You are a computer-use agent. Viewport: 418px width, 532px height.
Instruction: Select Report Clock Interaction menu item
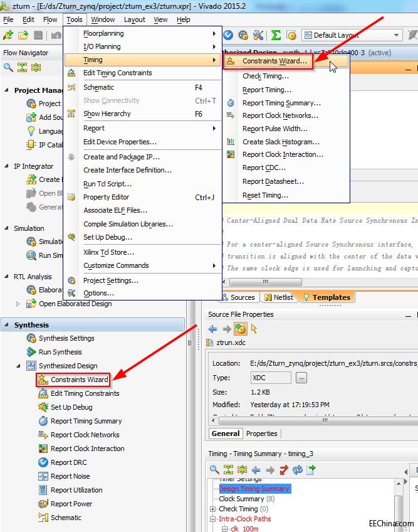pos(286,154)
